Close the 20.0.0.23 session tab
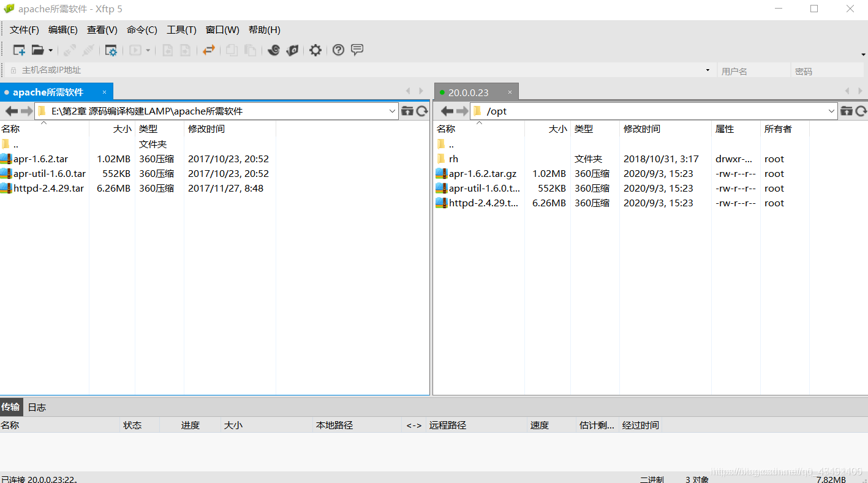The image size is (868, 483). [510, 92]
